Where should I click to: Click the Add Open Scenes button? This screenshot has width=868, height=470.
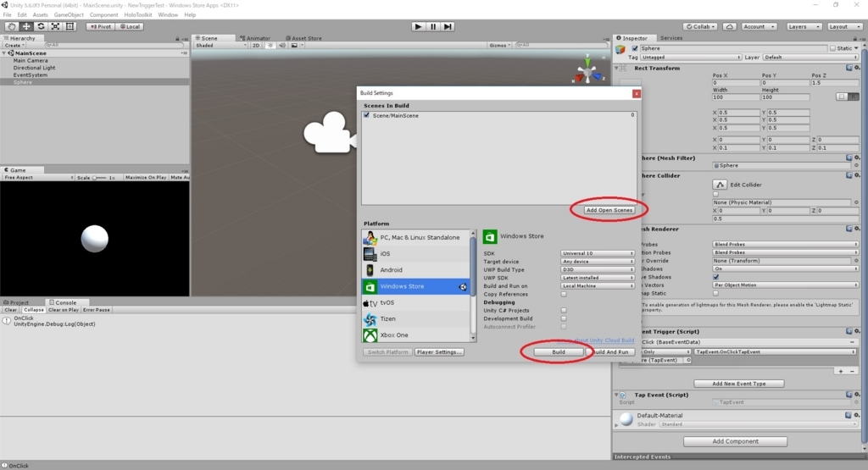click(609, 210)
